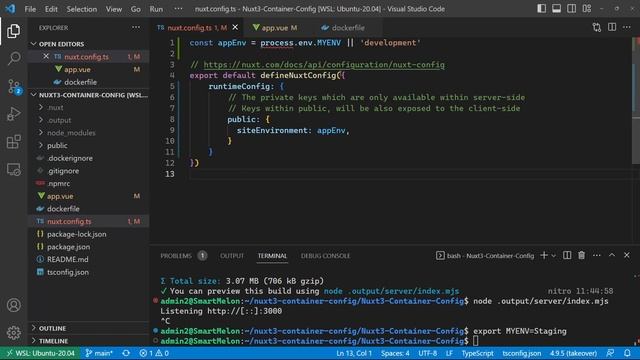Switch to the app.vue tab
This screenshot has width=640, height=360.
click(275, 28)
